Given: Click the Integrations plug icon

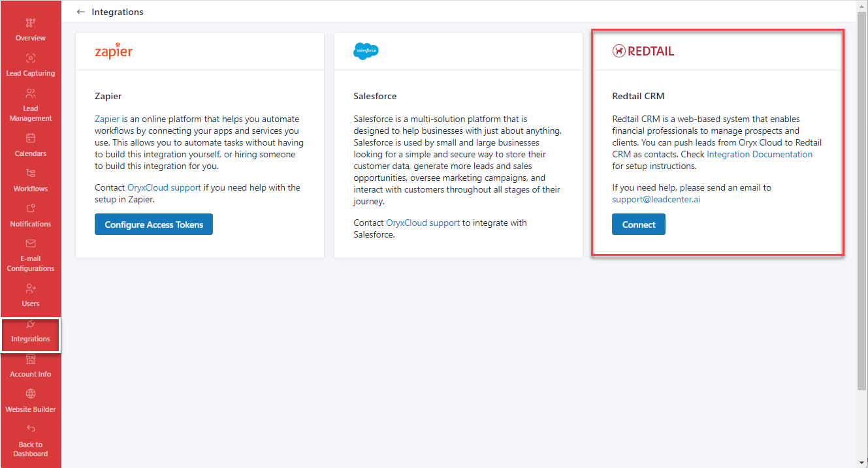Looking at the screenshot, I should 31,324.
